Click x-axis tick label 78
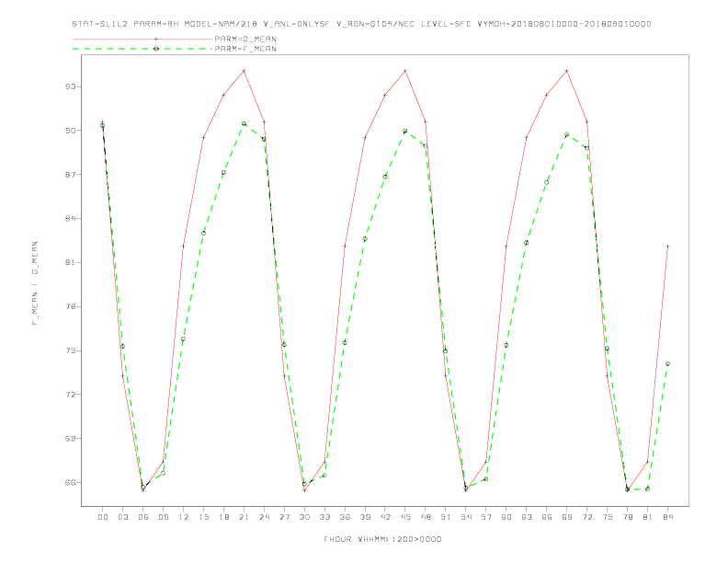This screenshot has height=563, width=728. (x=627, y=517)
